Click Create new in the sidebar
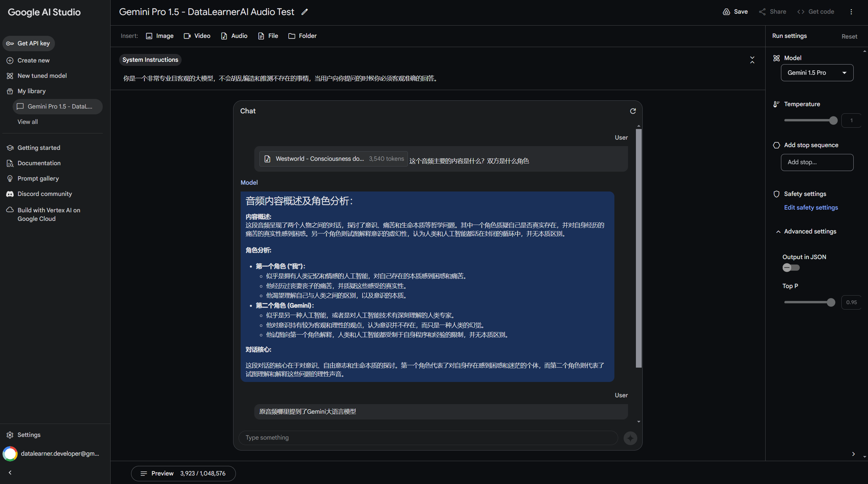The height and width of the screenshot is (484, 868). tap(28, 60)
